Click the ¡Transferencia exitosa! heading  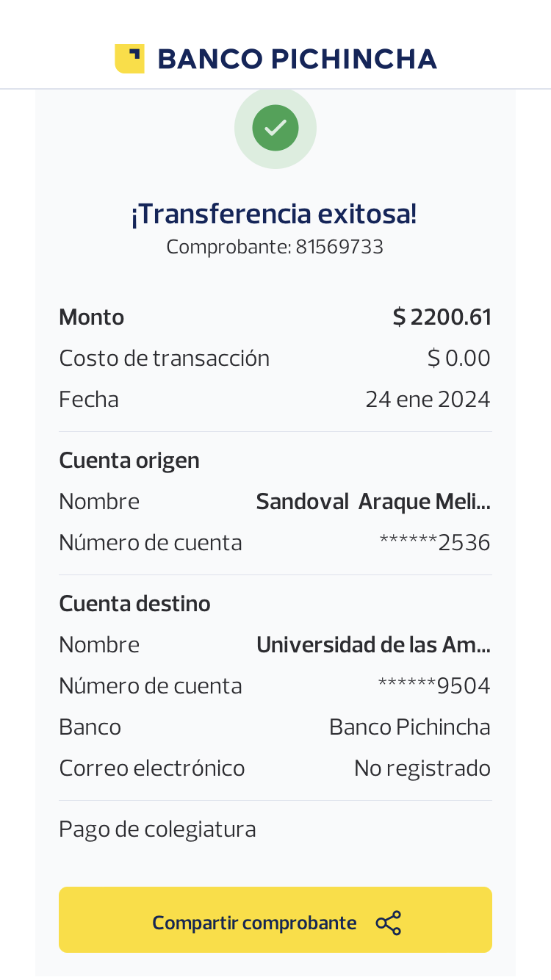click(x=274, y=214)
